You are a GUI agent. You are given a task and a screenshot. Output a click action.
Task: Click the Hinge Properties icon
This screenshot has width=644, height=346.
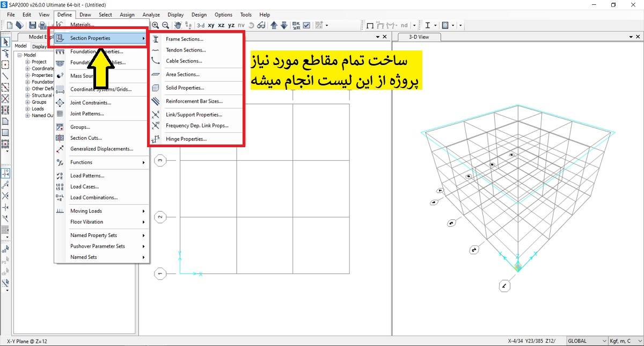point(156,139)
